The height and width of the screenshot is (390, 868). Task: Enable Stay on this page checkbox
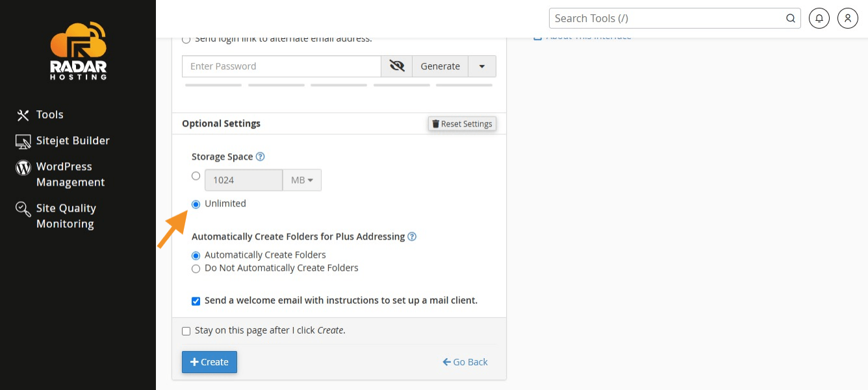tap(186, 331)
